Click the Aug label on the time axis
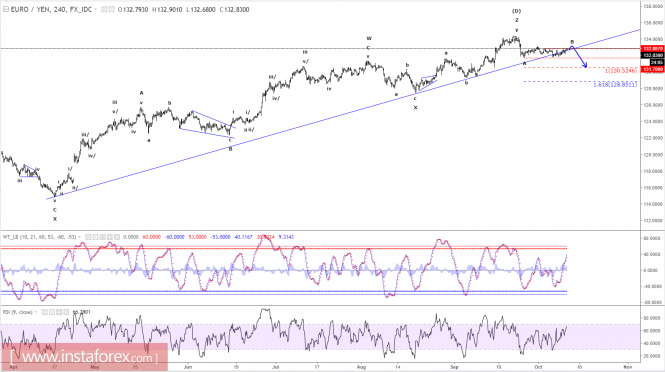The image size is (665, 372). coord(361,367)
